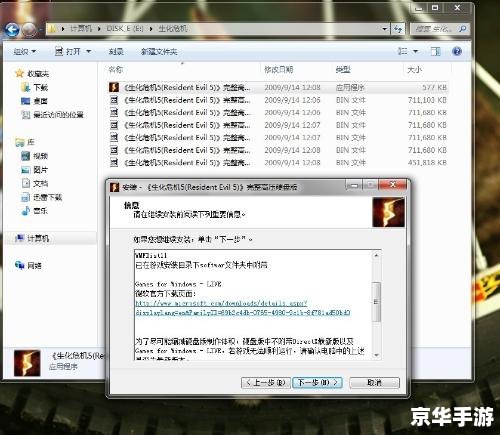Screen dimensions: 500x435
Task: Select the 库 libraries node
Action: click(x=25, y=142)
